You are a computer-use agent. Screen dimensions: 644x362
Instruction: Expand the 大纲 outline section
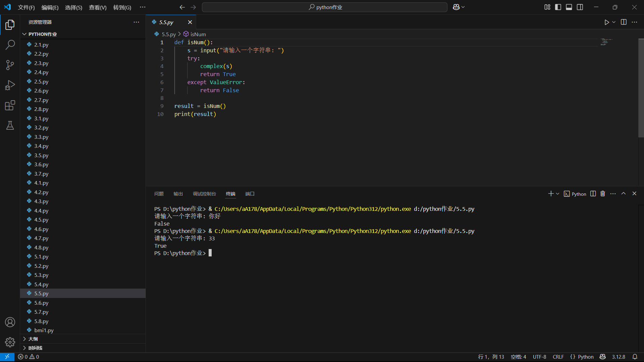pos(33,339)
